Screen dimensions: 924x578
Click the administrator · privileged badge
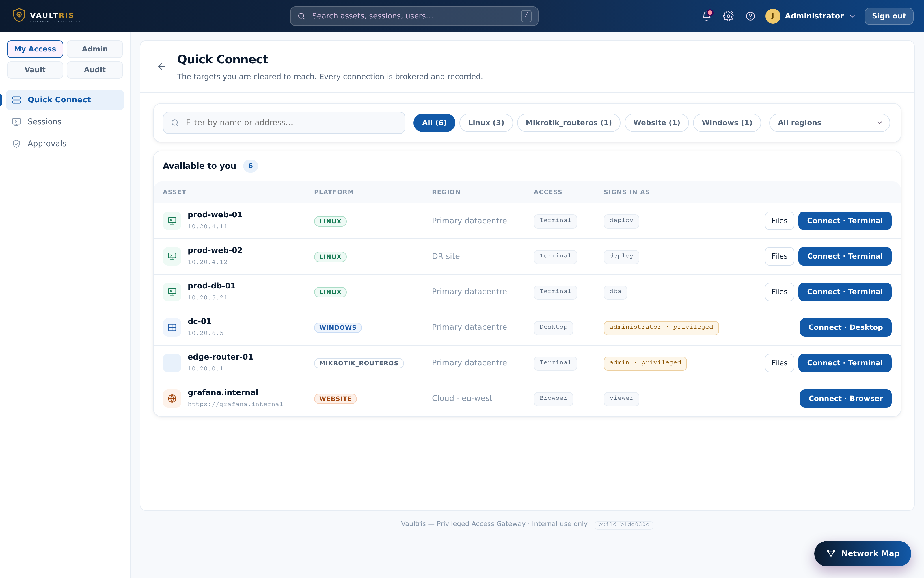(x=661, y=328)
